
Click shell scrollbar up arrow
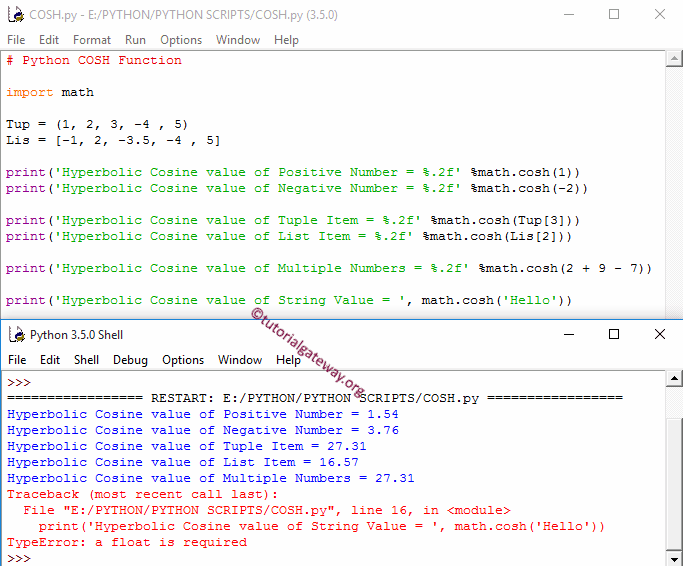coord(674,378)
